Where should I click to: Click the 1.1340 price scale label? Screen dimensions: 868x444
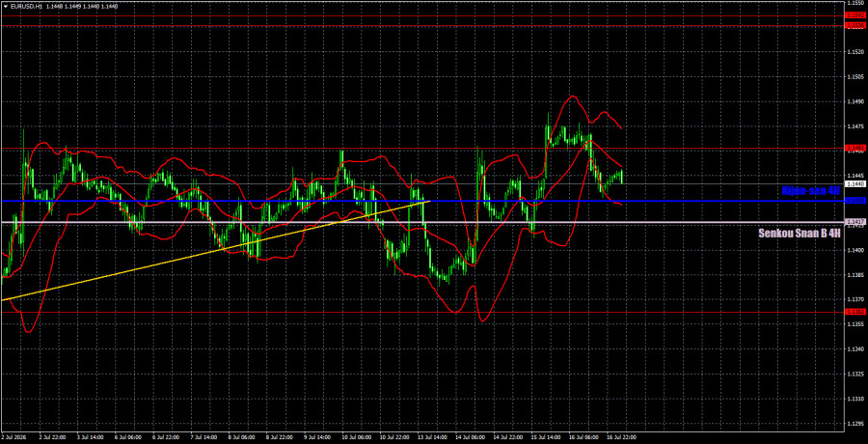coord(854,349)
